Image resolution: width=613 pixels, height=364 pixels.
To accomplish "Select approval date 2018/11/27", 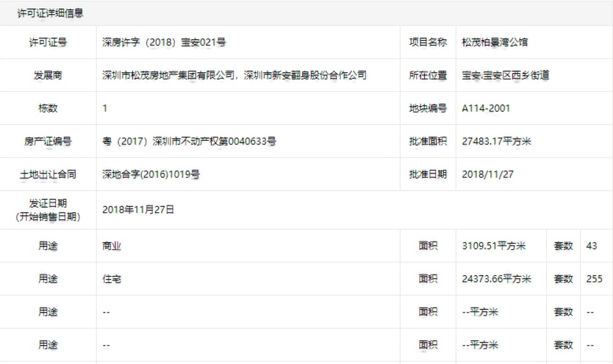I will 487,175.
